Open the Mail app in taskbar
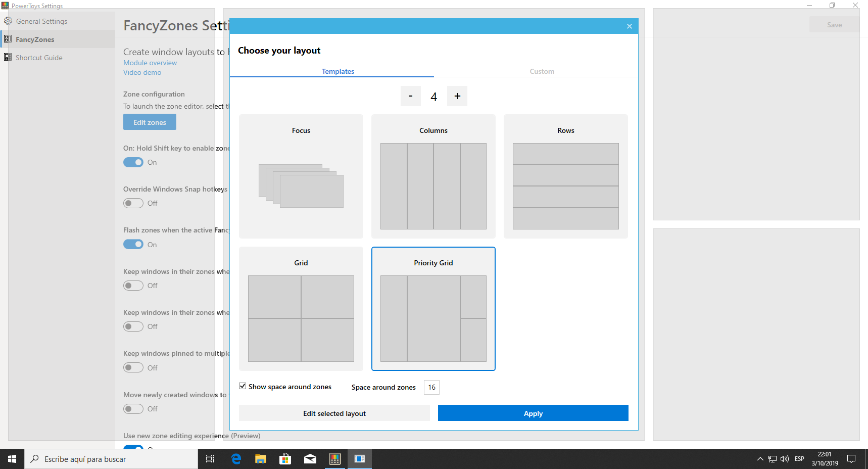This screenshot has height=469, width=868. tap(310, 459)
